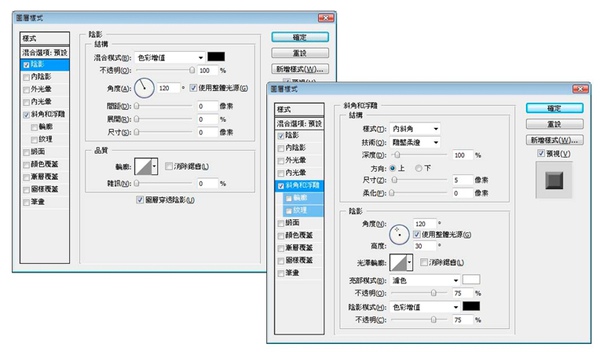Select 混合選項: 預設 in the back dialog list
Screen dimensions: 600x362
[x=45, y=52]
